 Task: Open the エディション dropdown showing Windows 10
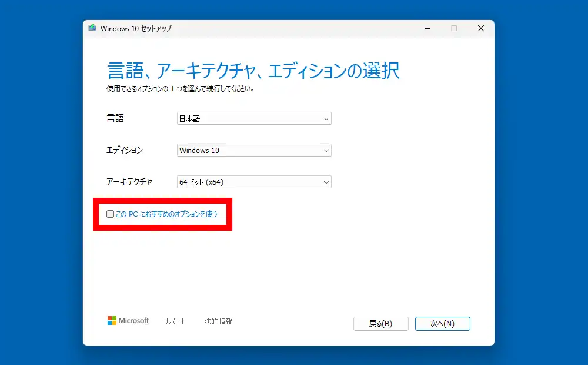coord(254,150)
